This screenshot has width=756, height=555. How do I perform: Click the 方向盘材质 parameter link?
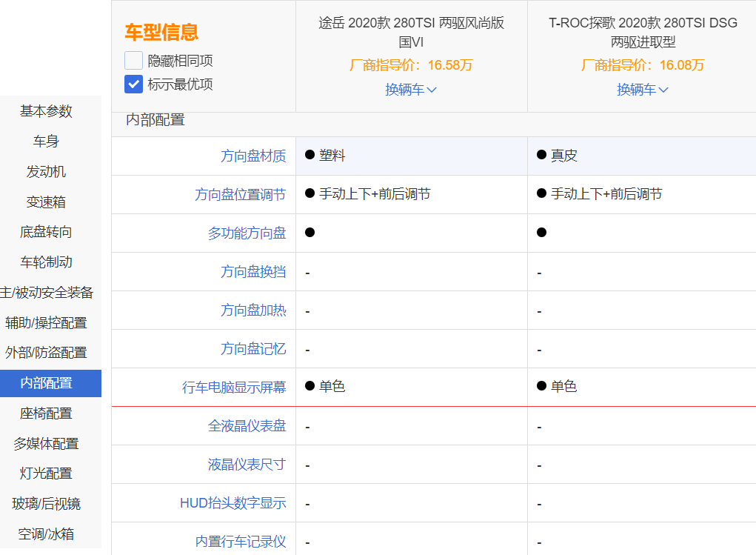[x=253, y=156]
